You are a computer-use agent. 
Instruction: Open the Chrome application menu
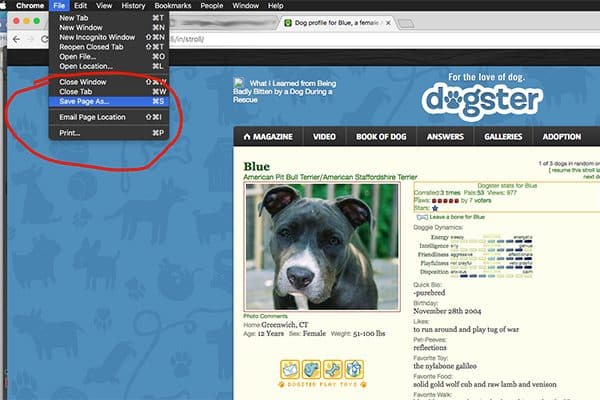pos(30,5)
